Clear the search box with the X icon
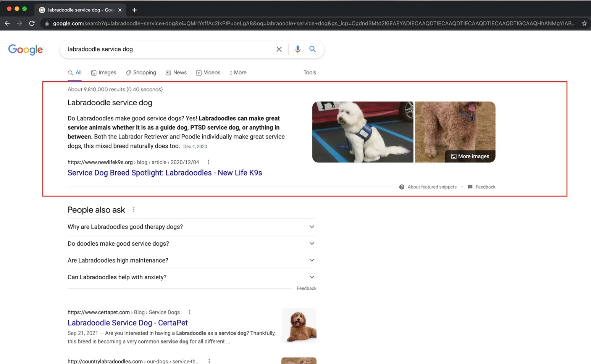Image resolution: width=591 pixels, height=364 pixels. (279, 49)
